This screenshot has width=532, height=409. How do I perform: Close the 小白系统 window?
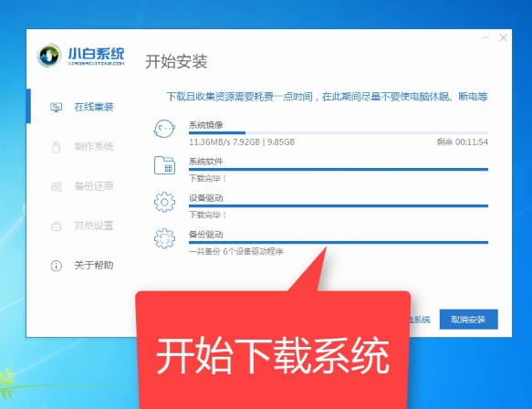point(504,37)
